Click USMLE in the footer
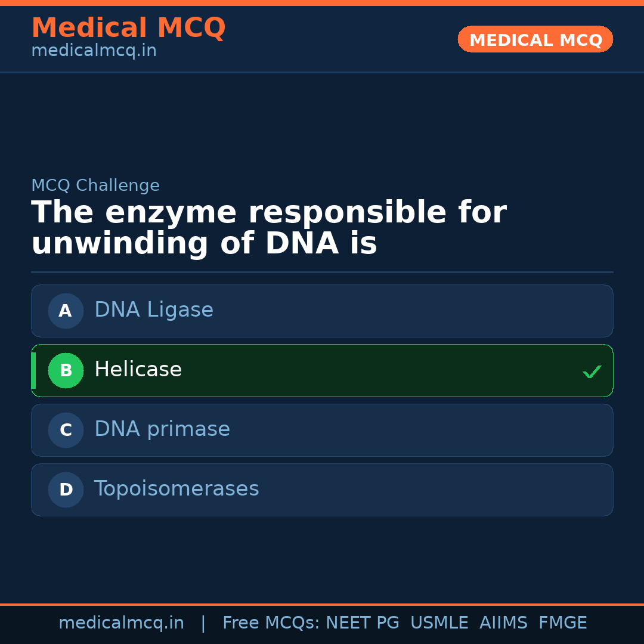 [439, 623]
